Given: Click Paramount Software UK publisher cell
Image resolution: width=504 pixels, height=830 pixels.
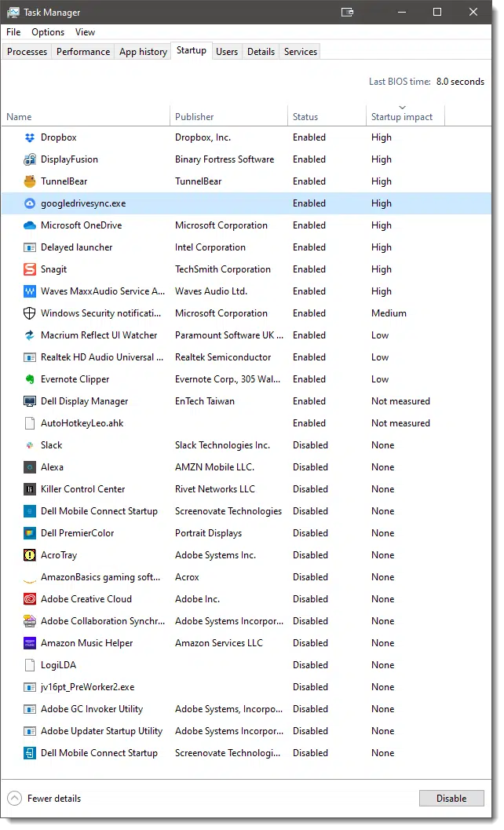Looking at the screenshot, I should (229, 335).
